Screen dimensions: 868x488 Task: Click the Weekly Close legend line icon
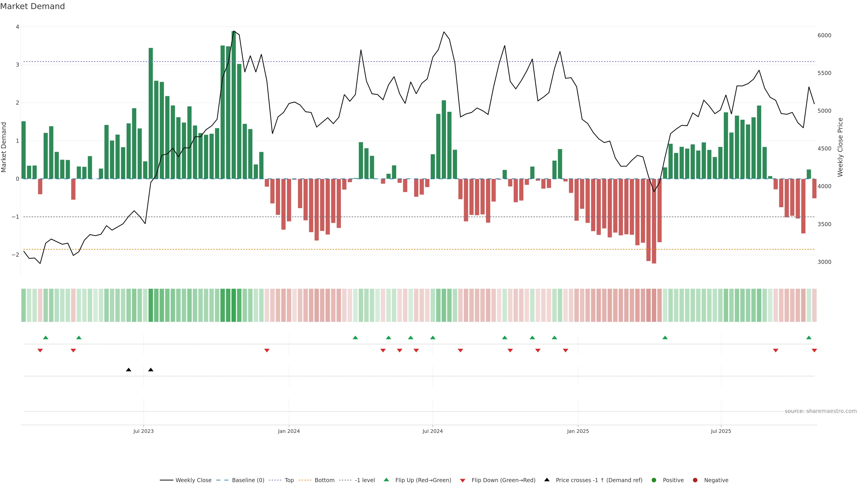click(166, 480)
